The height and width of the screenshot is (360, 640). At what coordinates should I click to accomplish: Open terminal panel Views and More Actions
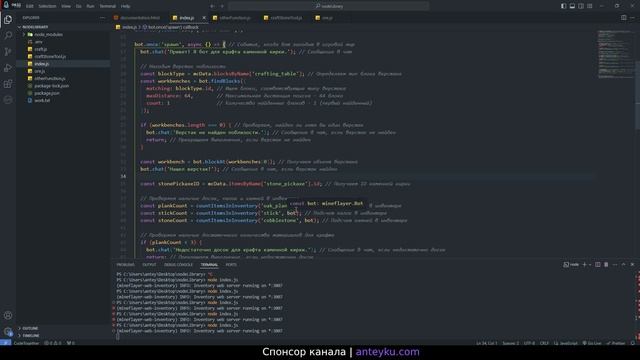pyautogui.click(x=615, y=264)
